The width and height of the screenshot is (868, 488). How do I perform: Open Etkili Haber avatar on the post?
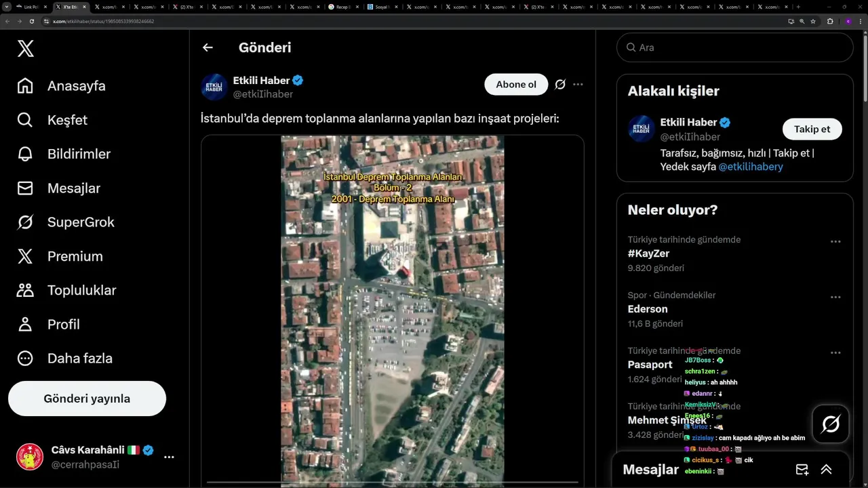pos(214,87)
